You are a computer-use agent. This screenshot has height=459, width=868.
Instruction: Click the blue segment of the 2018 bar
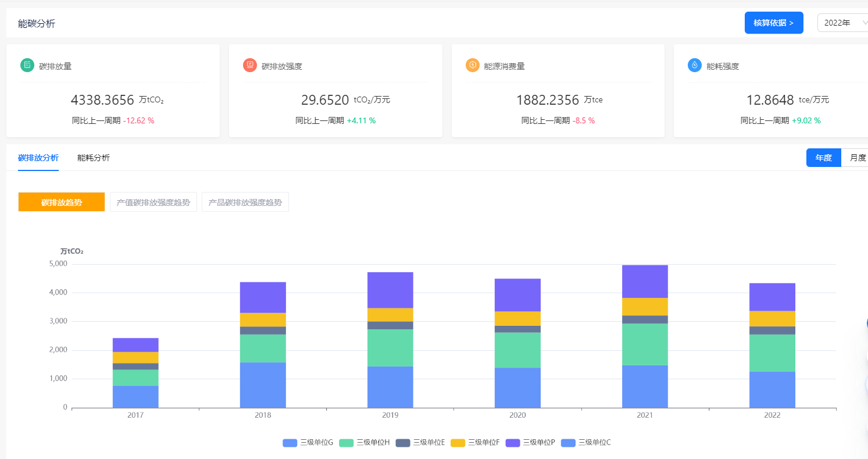(263, 385)
